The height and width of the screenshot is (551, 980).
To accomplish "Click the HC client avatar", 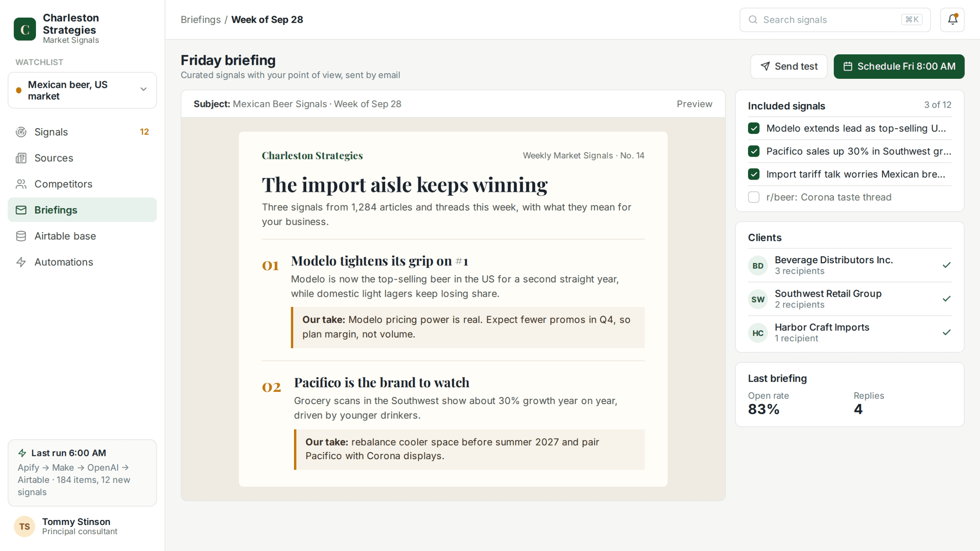I will point(758,333).
